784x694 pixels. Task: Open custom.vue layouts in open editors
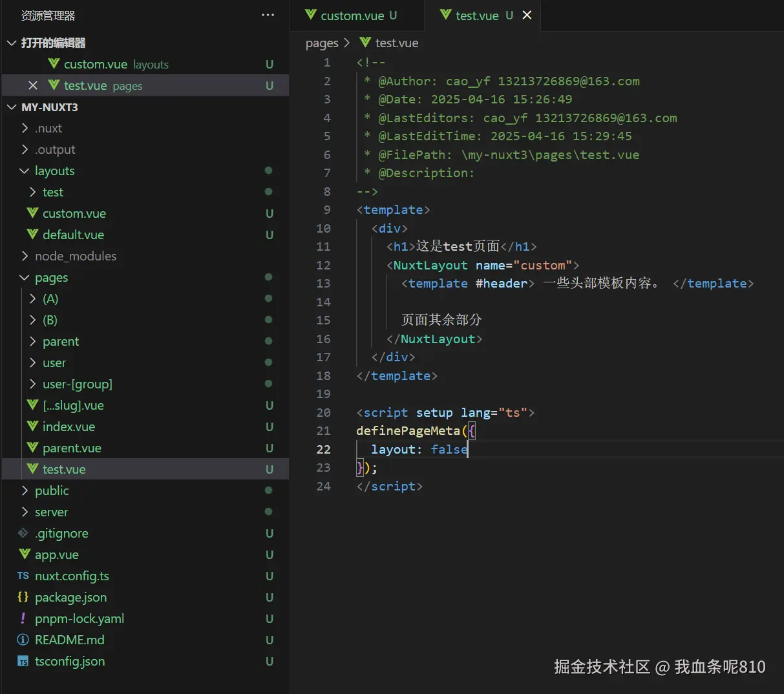click(x=145, y=64)
